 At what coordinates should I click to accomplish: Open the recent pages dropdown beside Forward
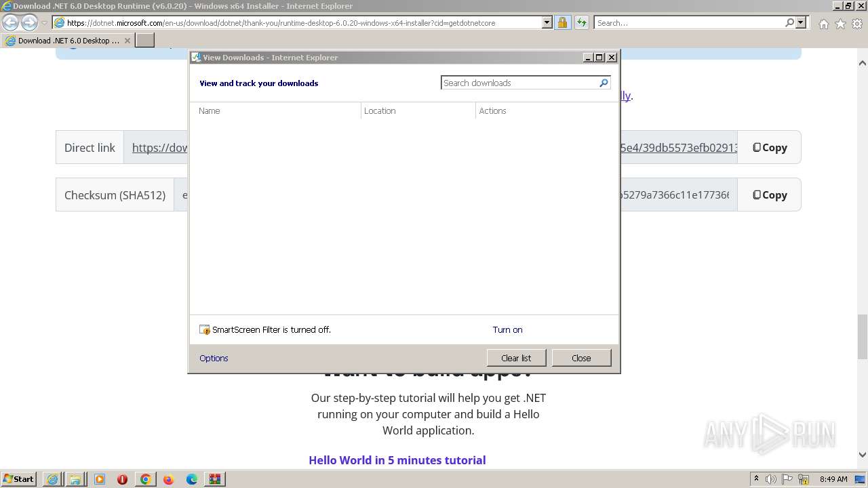(x=44, y=23)
